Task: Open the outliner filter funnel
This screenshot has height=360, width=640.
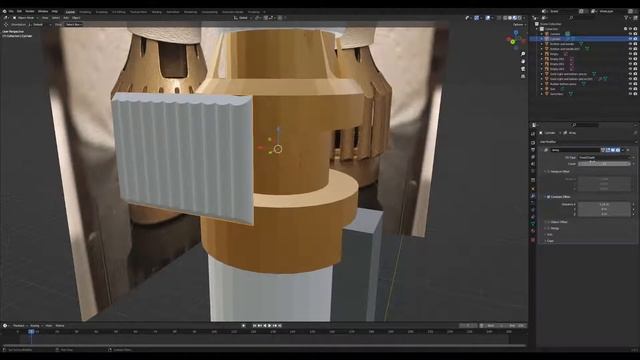Action: click(x=626, y=18)
